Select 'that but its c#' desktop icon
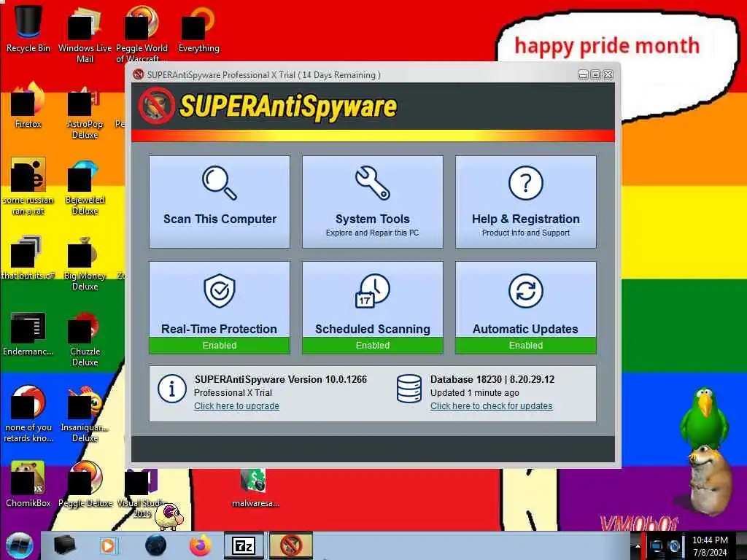This screenshot has height=560, width=747. (x=28, y=257)
